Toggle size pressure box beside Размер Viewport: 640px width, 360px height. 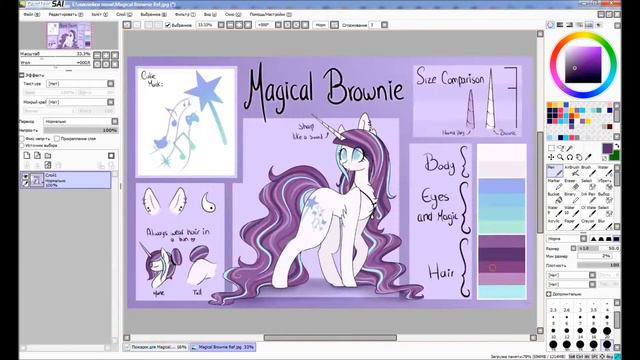click(573, 248)
